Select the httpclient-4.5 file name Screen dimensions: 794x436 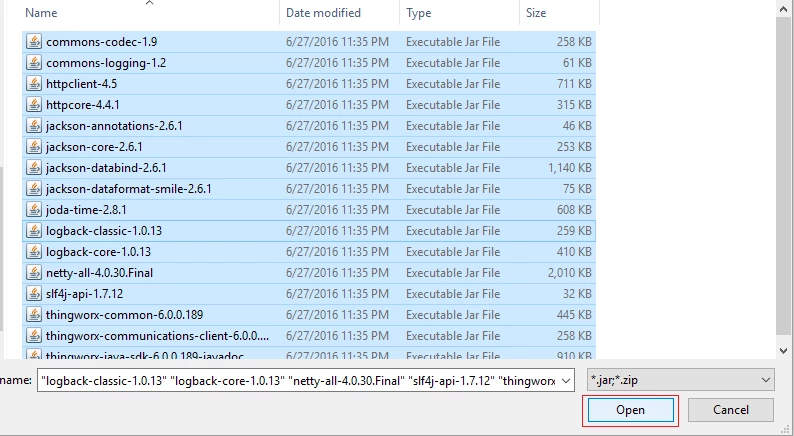(81, 84)
